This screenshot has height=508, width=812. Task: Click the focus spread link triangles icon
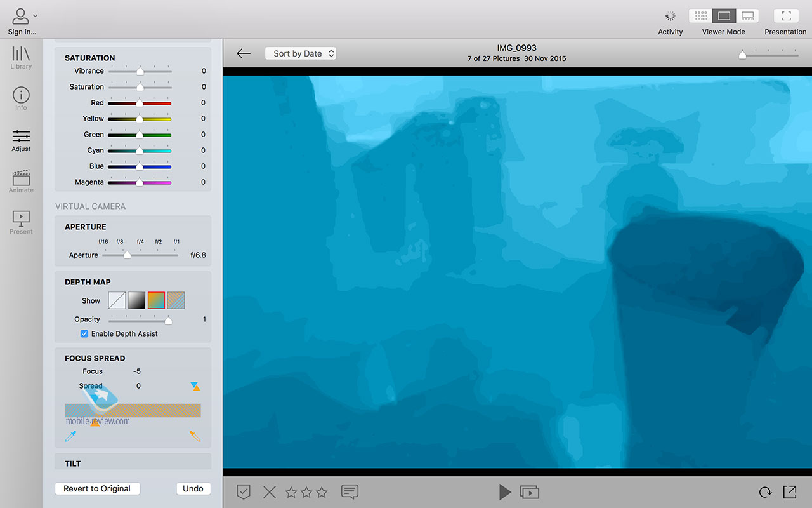click(x=195, y=386)
